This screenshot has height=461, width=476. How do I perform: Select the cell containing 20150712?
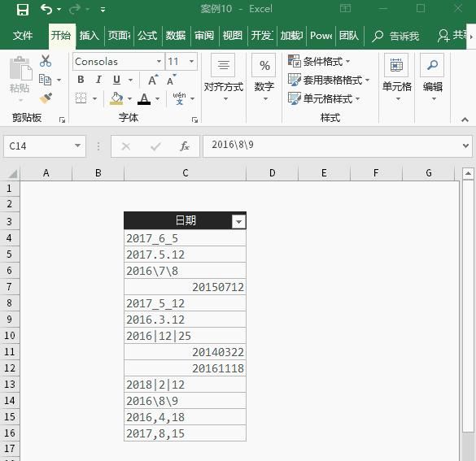[x=186, y=287]
